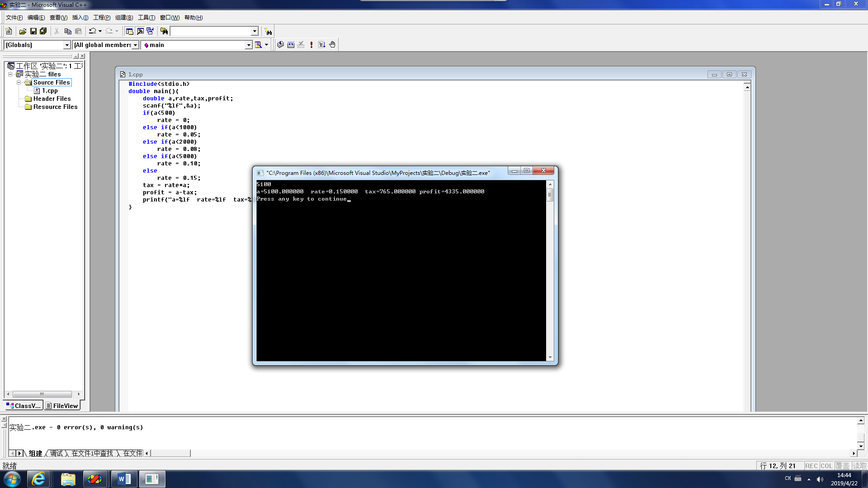
Task: Select 1.cpp in the file tree
Action: tap(50, 90)
